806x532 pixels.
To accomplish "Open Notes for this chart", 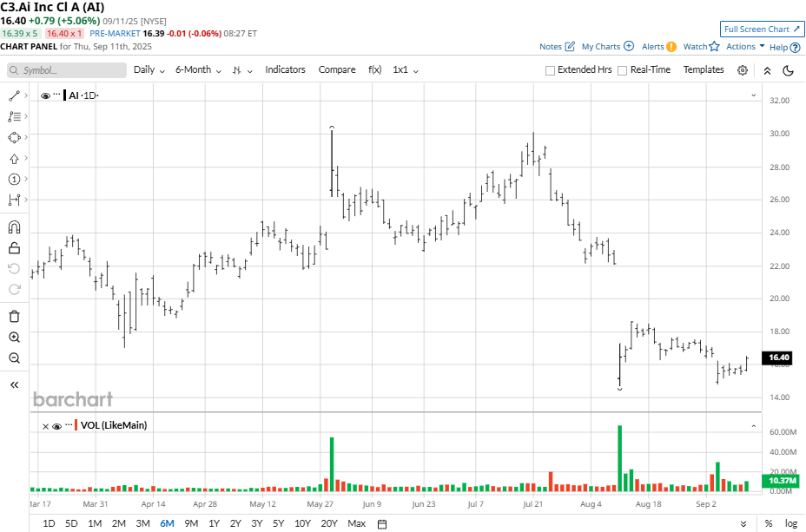I will coord(557,46).
